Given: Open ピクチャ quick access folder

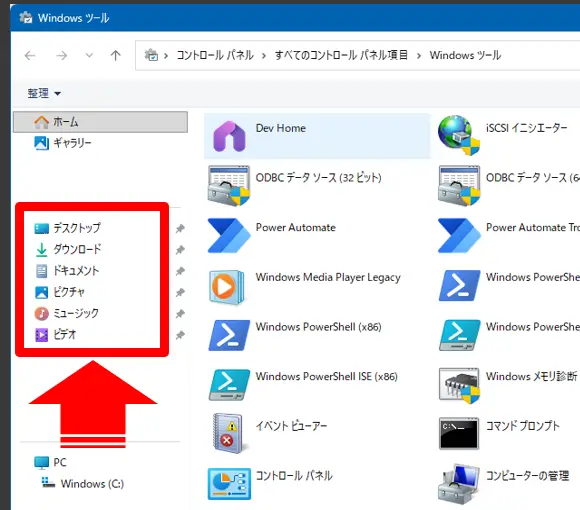Looking at the screenshot, I should 60,292.
